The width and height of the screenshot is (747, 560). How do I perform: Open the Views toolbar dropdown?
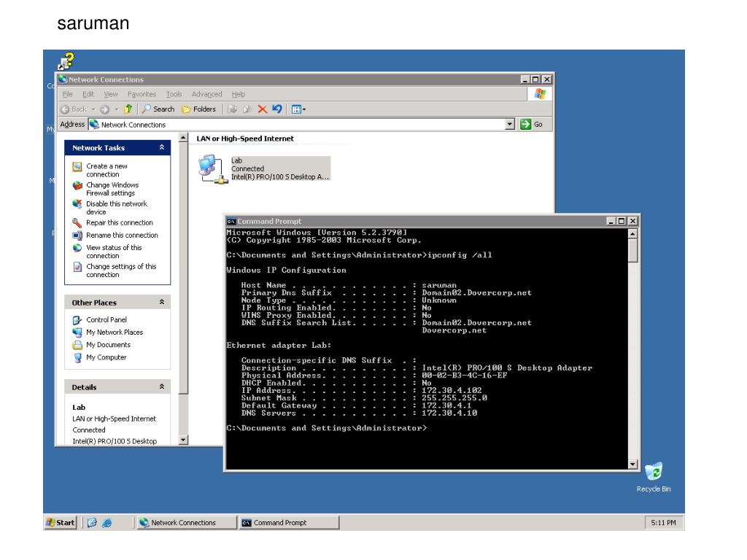pyautogui.click(x=298, y=109)
